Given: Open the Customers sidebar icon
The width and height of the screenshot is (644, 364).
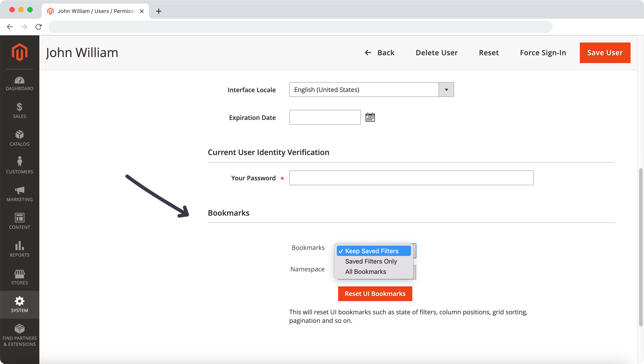Looking at the screenshot, I should 19,165.
